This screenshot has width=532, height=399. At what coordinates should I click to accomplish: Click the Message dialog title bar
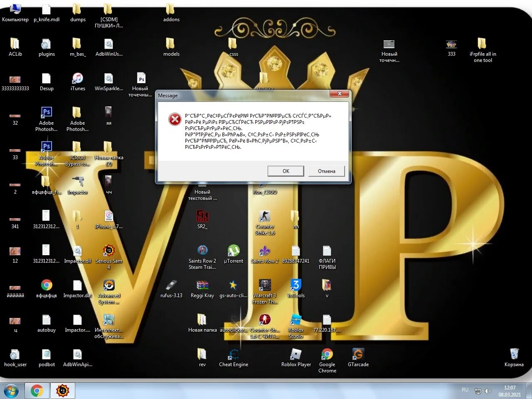point(243,95)
